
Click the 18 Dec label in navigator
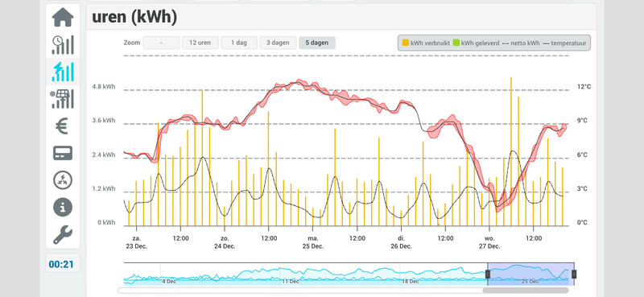411,282
